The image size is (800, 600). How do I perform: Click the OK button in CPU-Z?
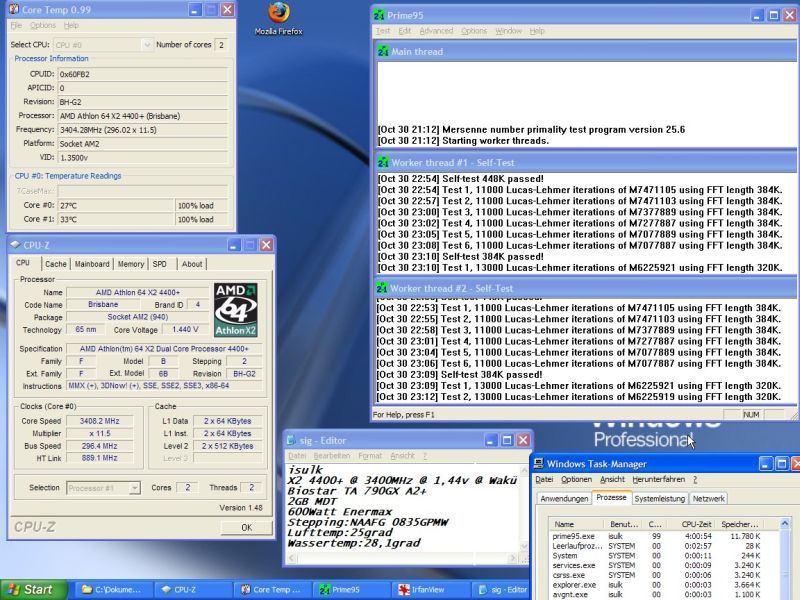[246, 528]
